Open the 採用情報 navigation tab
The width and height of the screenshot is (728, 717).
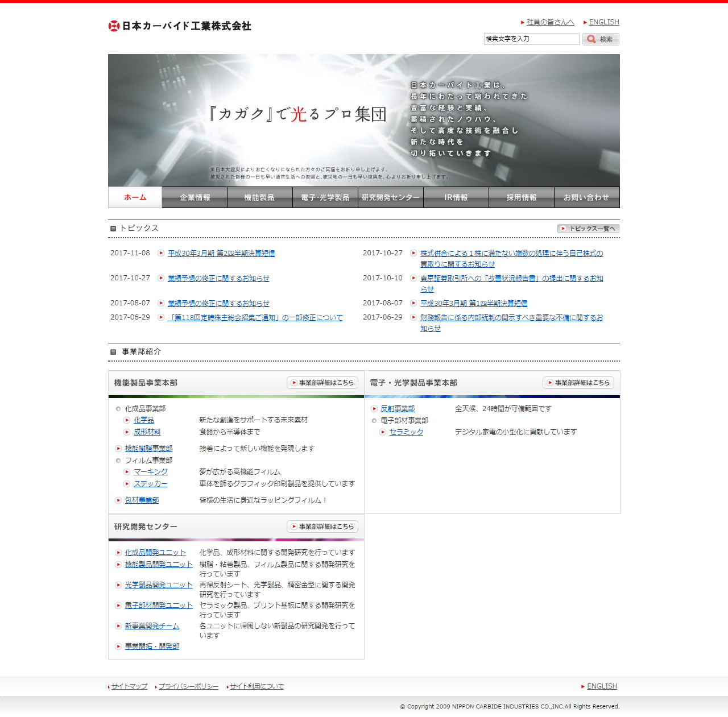(x=522, y=197)
